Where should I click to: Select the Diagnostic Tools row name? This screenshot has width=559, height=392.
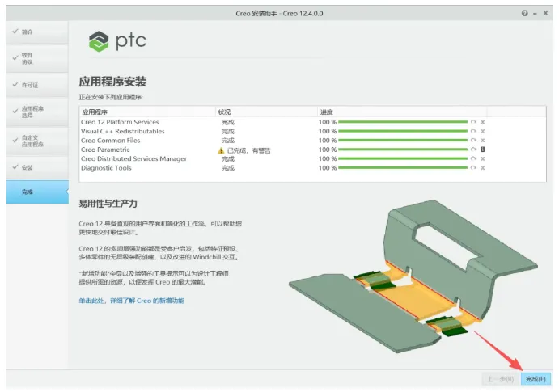tap(106, 168)
